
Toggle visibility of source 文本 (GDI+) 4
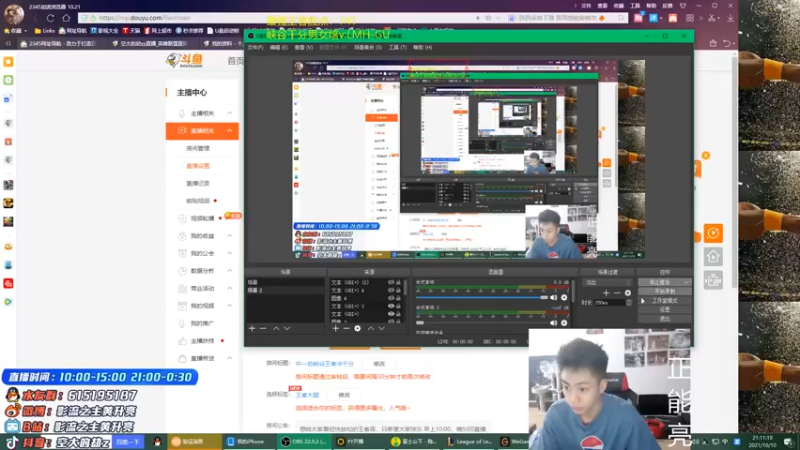click(391, 290)
